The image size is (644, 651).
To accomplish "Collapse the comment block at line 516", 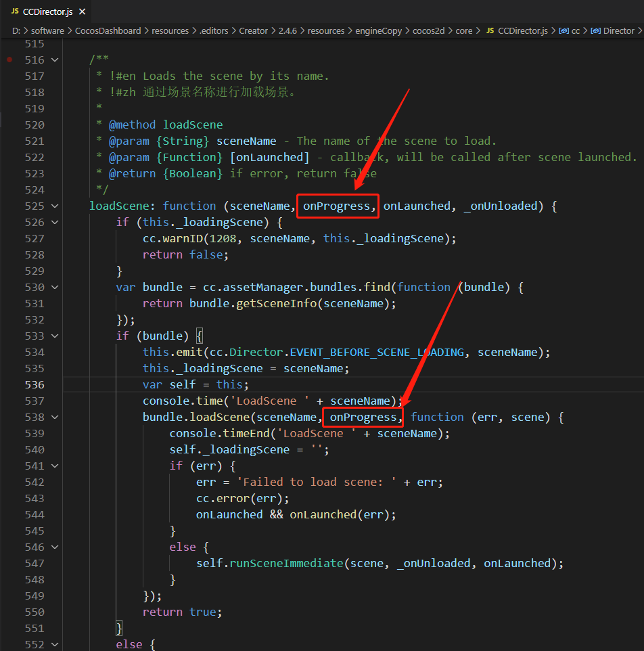I will click(x=55, y=60).
